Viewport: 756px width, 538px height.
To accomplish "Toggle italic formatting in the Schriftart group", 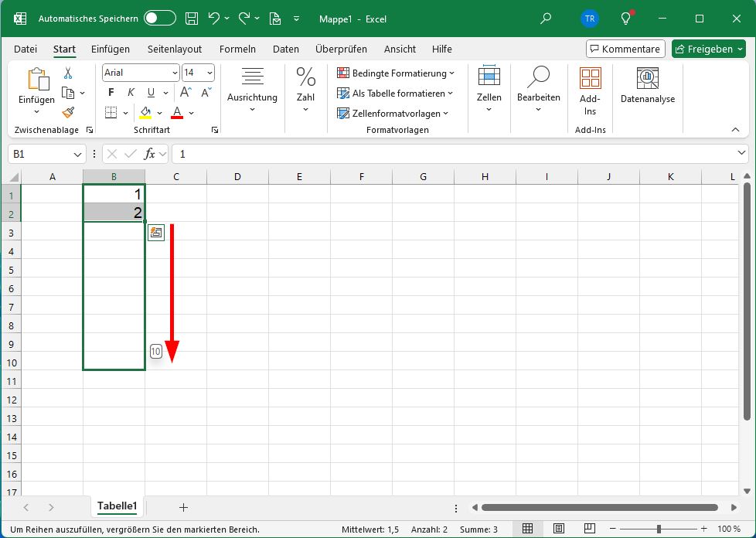I will (131, 92).
